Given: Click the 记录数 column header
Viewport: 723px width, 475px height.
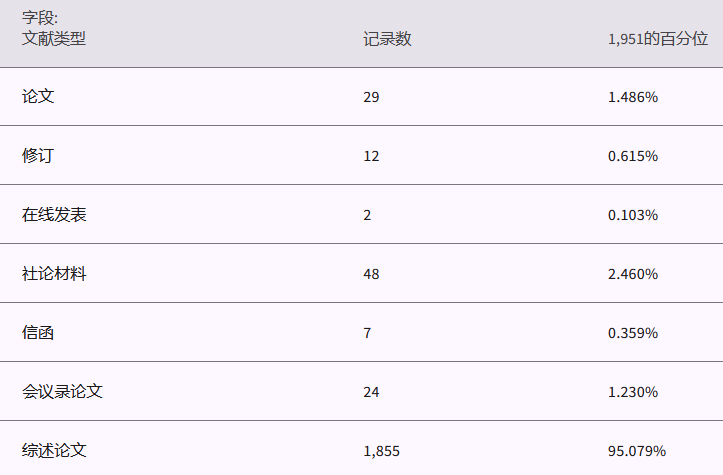Looking at the screenshot, I should coord(387,39).
